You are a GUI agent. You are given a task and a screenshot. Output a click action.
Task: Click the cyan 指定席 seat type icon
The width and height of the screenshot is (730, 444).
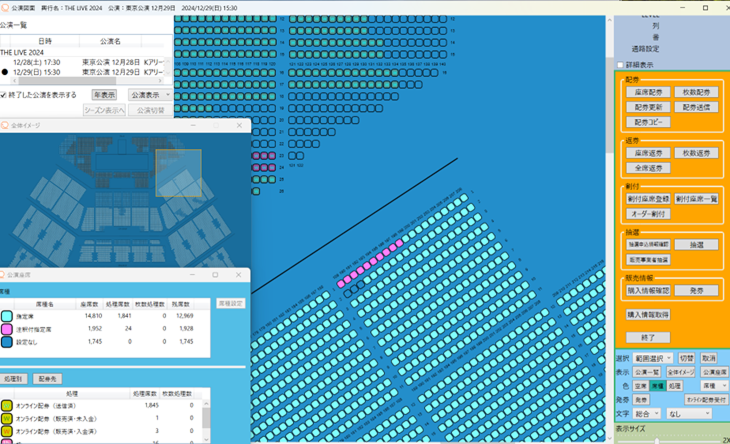(7, 317)
